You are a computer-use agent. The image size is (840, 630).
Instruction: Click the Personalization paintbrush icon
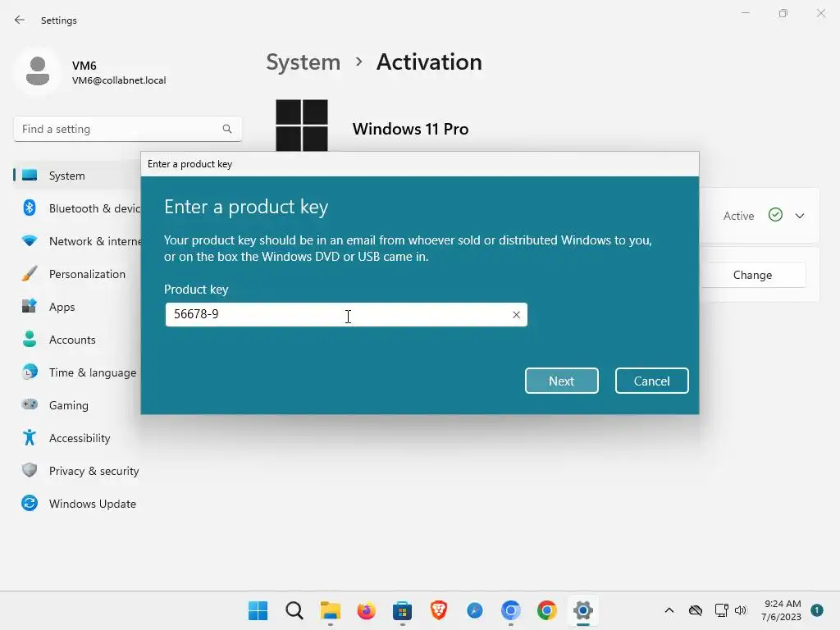pyautogui.click(x=30, y=273)
